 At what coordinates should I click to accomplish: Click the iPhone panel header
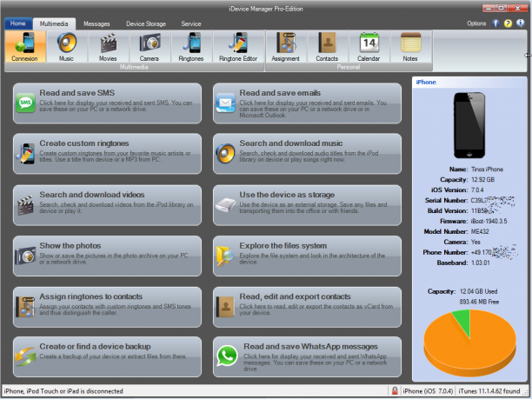pyautogui.click(x=469, y=82)
